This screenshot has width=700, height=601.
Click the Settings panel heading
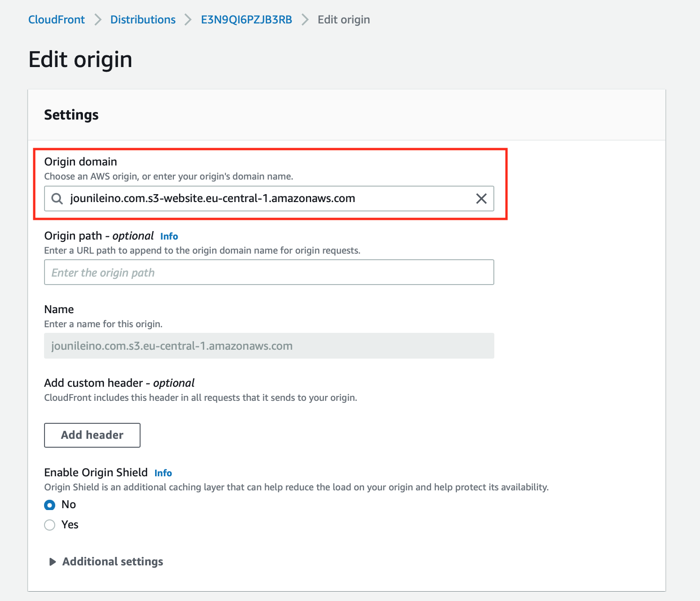pyautogui.click(x=71, y=115)
